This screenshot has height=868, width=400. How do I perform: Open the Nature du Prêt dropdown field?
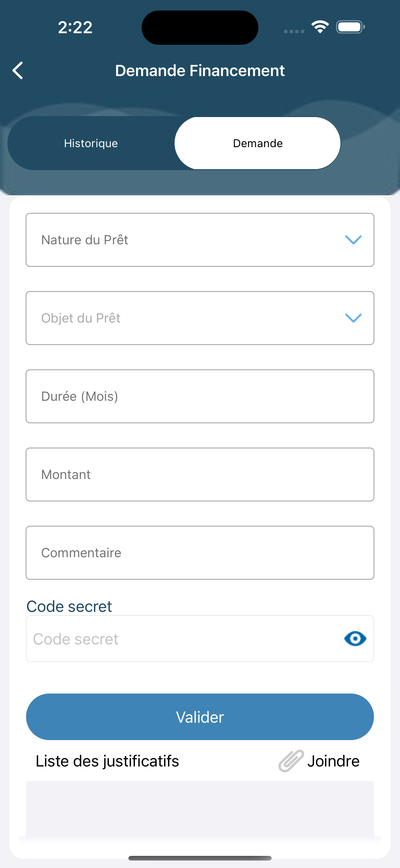click(x=200, y=240)
